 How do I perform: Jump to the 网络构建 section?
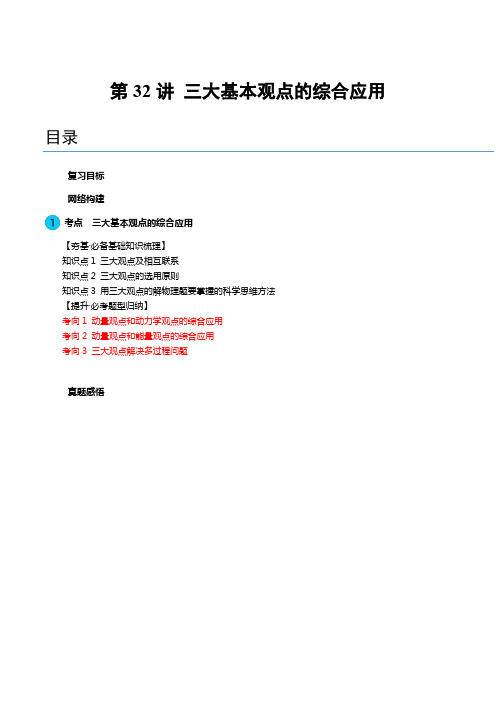click(86, 199)
